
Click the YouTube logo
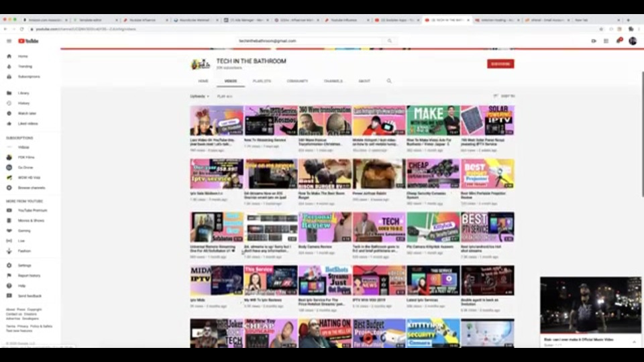tap(28, 41)
